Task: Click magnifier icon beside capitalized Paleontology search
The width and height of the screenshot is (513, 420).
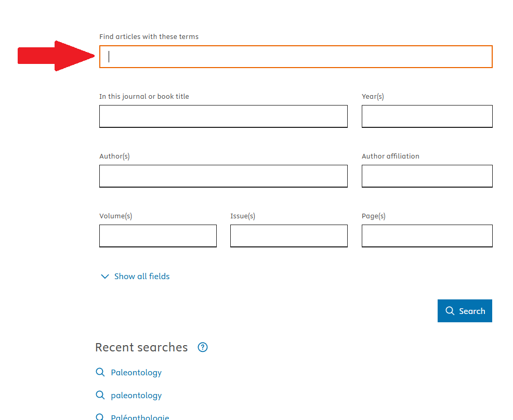Action: pos(100,372)
